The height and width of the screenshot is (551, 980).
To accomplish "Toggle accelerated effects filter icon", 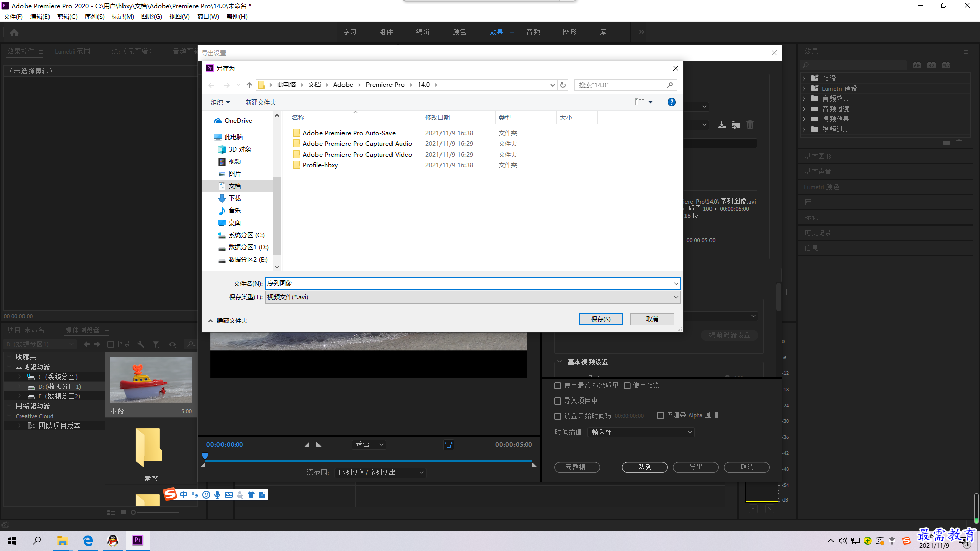I will click(917, 65).
